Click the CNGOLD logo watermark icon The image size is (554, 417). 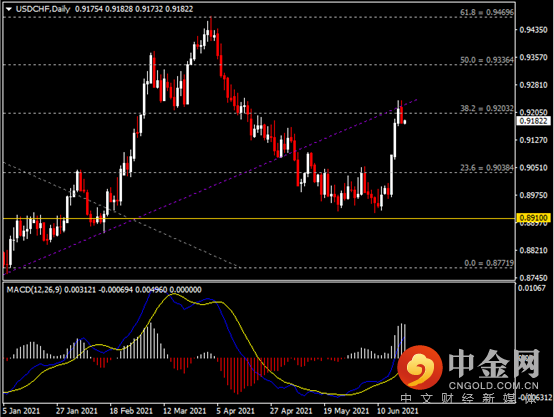tap(420, 366)
